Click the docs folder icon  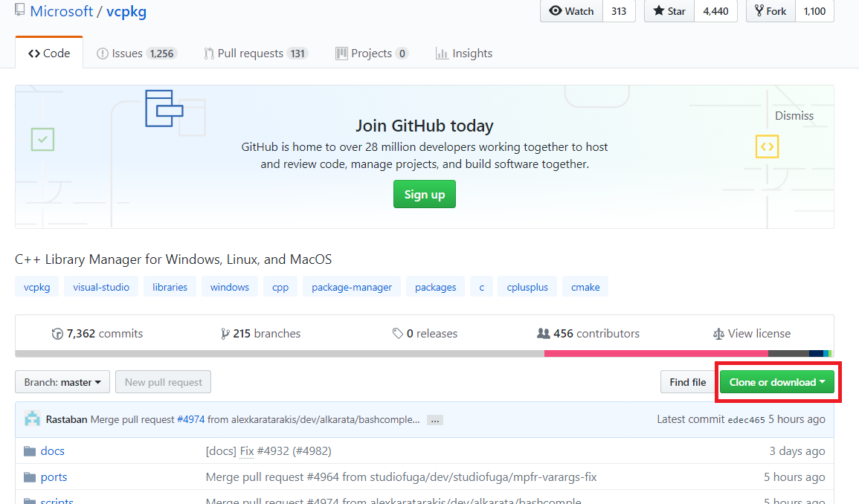30,451
